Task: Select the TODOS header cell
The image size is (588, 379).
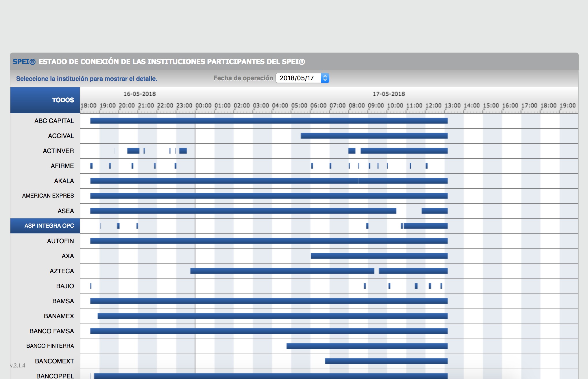Action: pos(45,100)
